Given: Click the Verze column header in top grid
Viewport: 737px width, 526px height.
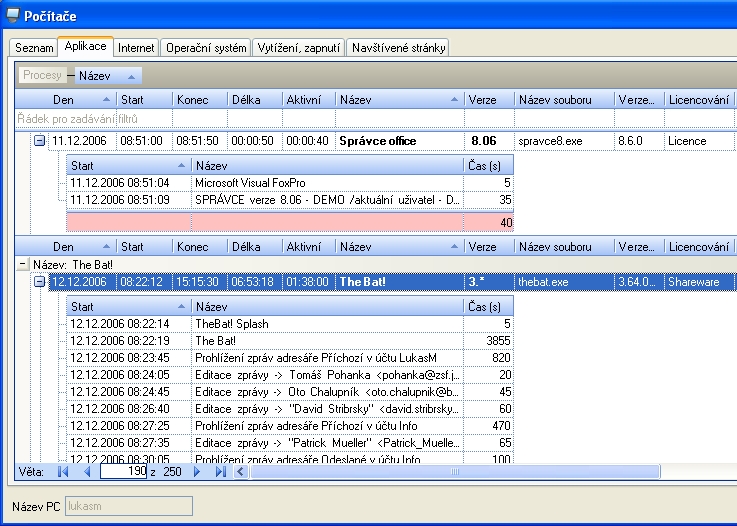Looking at the screenshot, I should pyautogui.click(x=489, y=100).
